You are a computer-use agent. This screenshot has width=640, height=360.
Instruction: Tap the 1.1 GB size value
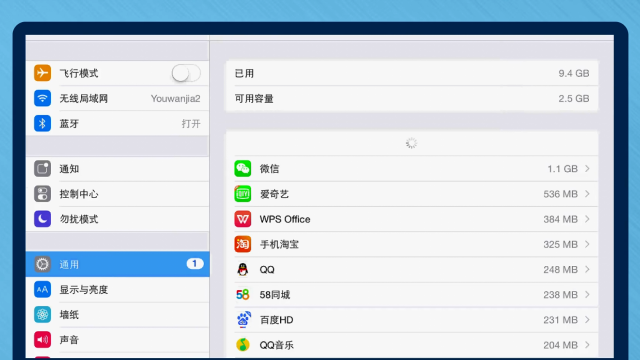click(x=562, y=169)
